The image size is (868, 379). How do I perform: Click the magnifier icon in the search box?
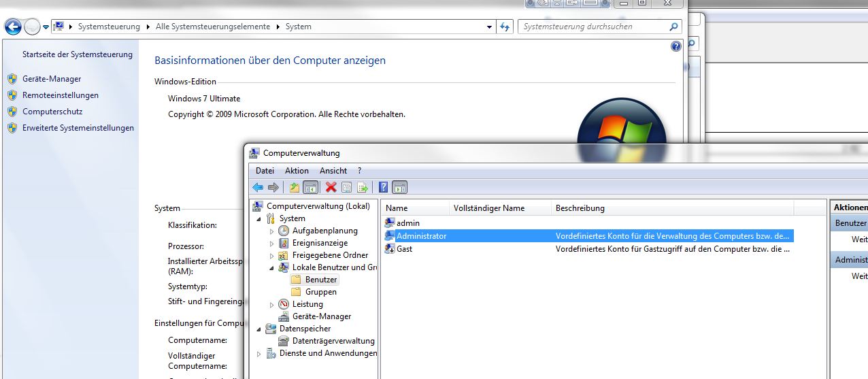(673, 27)
